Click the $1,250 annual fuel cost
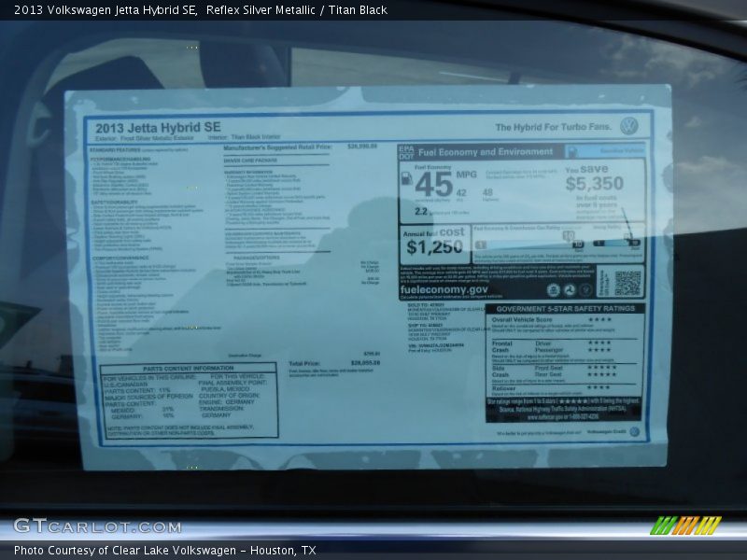The width and height of the screenshot is (747, 560). [x=434, y=246]
